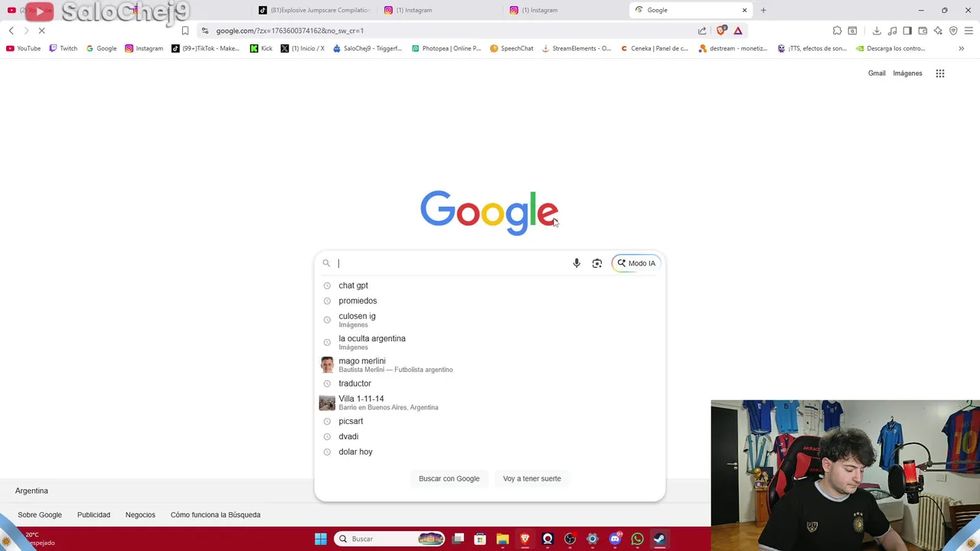The width and height of the screenshot is (980, 551).
Task: Open the Imágenes link
Action: pyautogui.click(x=907, y=73)
